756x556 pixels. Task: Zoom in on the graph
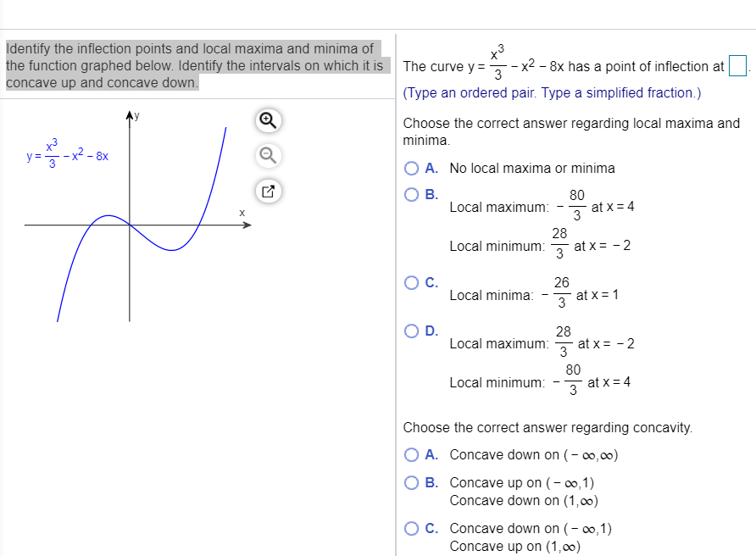point(267,122)
